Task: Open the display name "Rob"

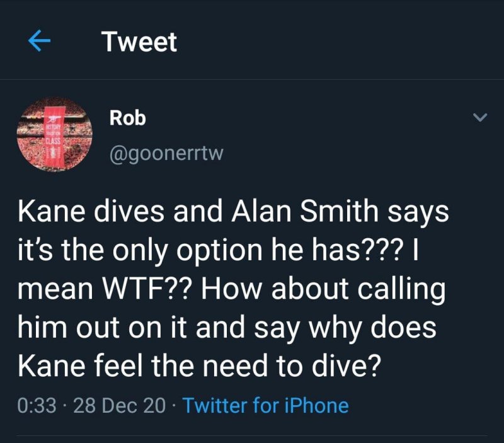Action: click(x=127, y=118)
